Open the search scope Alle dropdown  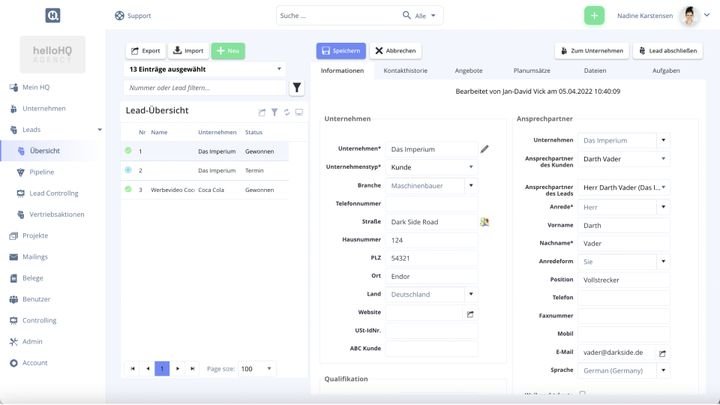pyautogui.click(x=425, y=16)
